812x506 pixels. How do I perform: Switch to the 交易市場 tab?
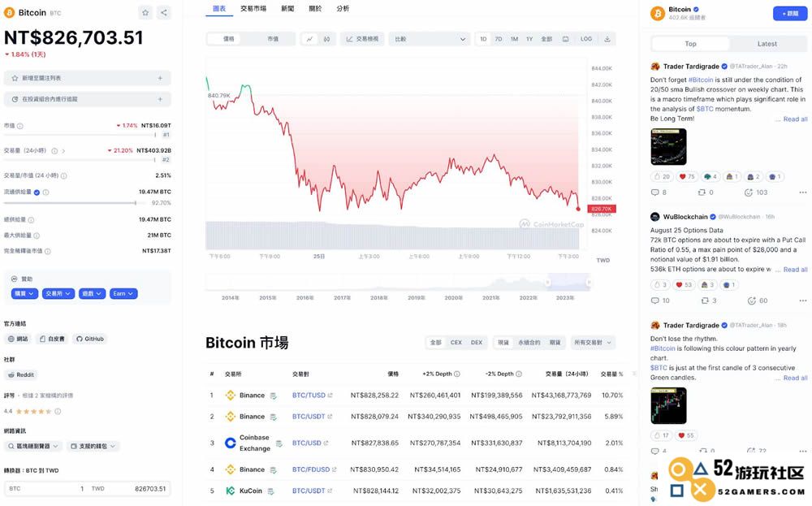253,8
